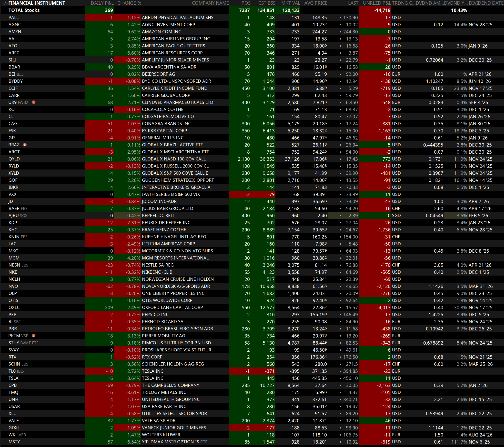Click the Avg Price column header
504x447 pixels.
(x=316, y=3)
